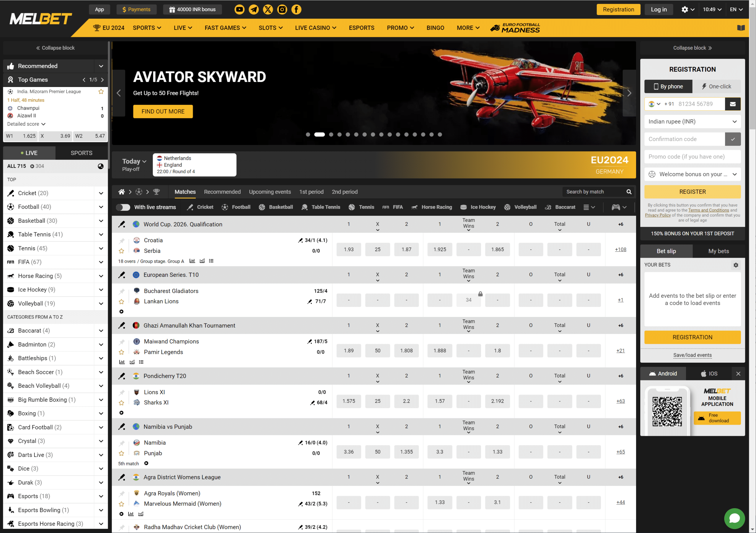Open the Telegram social icon
Image resolution: width=756 pixels, height=533 pixels.
(254, 9)
